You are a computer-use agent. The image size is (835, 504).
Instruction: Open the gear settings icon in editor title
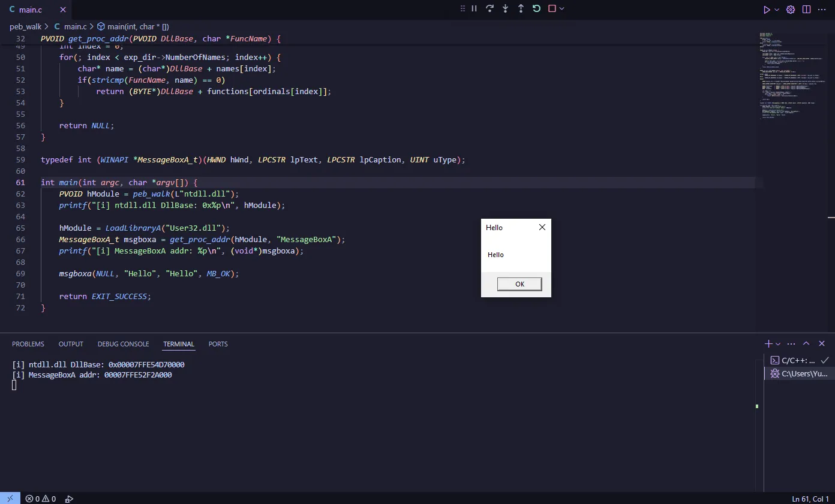point(791,10)
